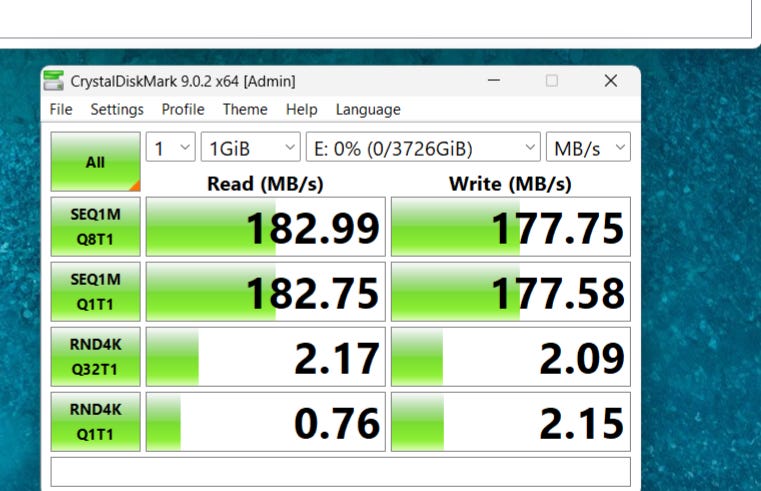Start the RND4K Q32T1 test
This screenshot has width=761, height=491.
(x=96, y=357)
